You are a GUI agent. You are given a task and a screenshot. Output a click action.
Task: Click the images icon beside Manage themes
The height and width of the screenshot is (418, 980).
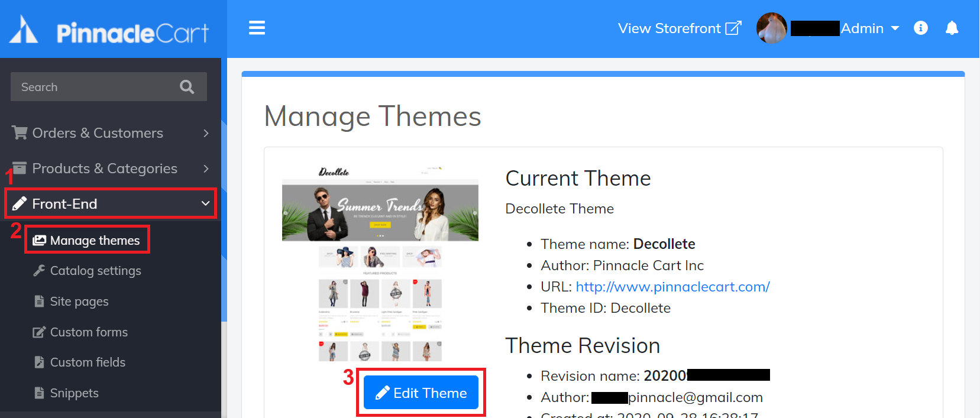(39, 240)
